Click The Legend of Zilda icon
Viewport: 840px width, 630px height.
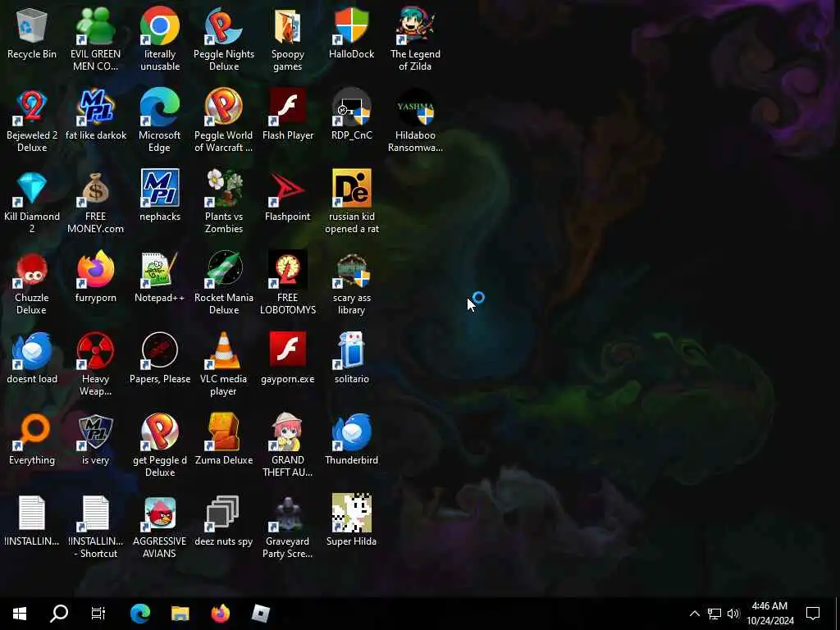(415, 39)
